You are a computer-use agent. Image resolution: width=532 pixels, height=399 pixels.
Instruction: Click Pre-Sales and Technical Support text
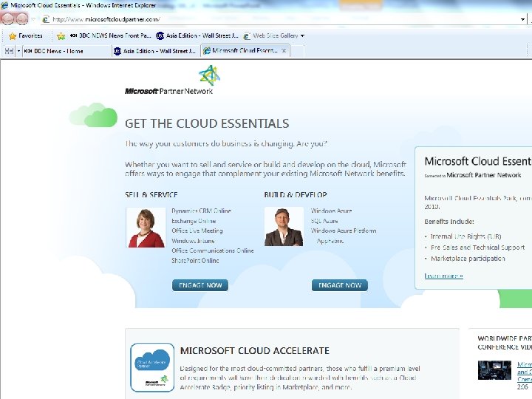[x=478, y=248]
